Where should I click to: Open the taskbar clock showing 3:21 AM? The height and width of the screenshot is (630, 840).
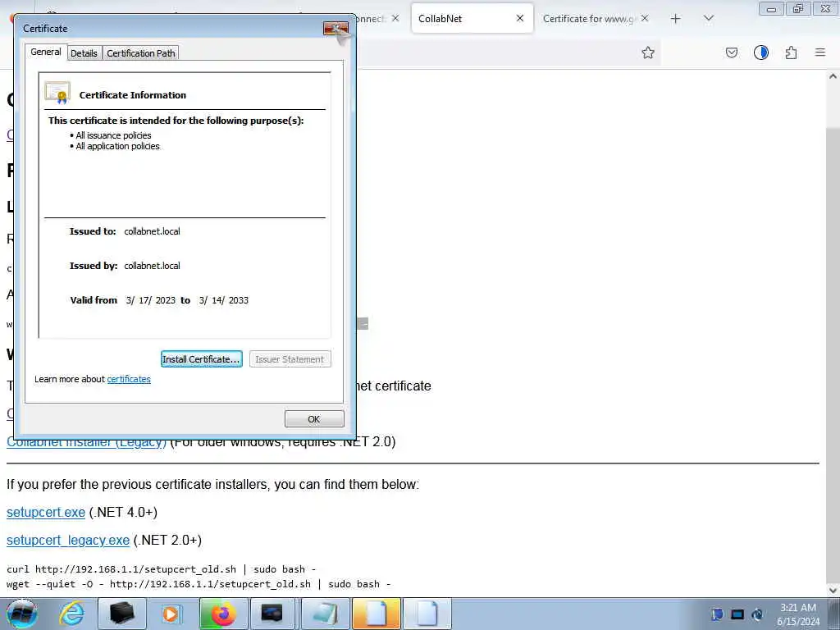pyautogui.click(x=797, y=614)
